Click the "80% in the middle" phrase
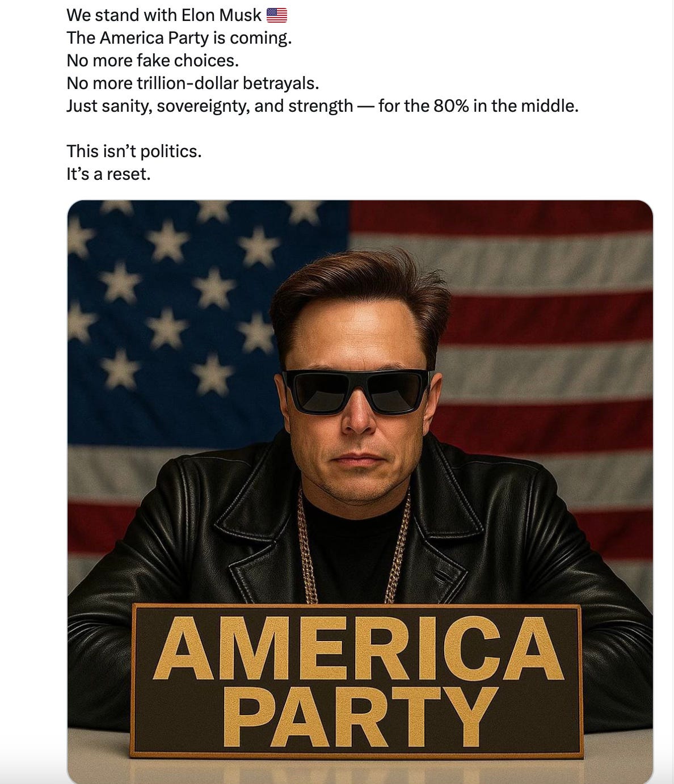The height and width of the screenshot is (784, 674). point(505,106)
